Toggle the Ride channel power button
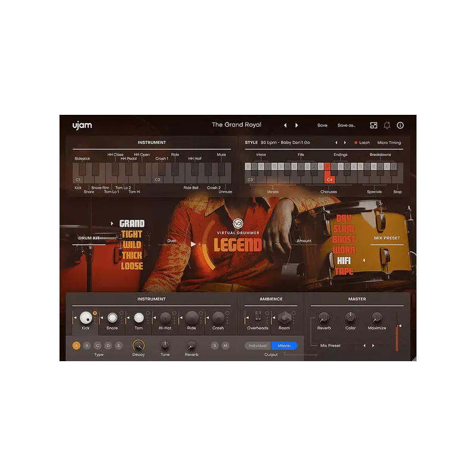 point(201,313)
